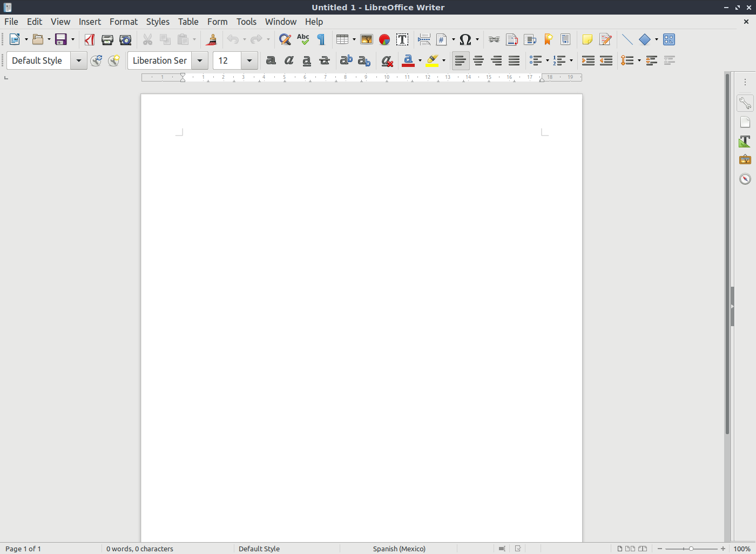756x554 pixels.
Task: Expand the font size 12 dropdown
Action: (x=249, y=60)
